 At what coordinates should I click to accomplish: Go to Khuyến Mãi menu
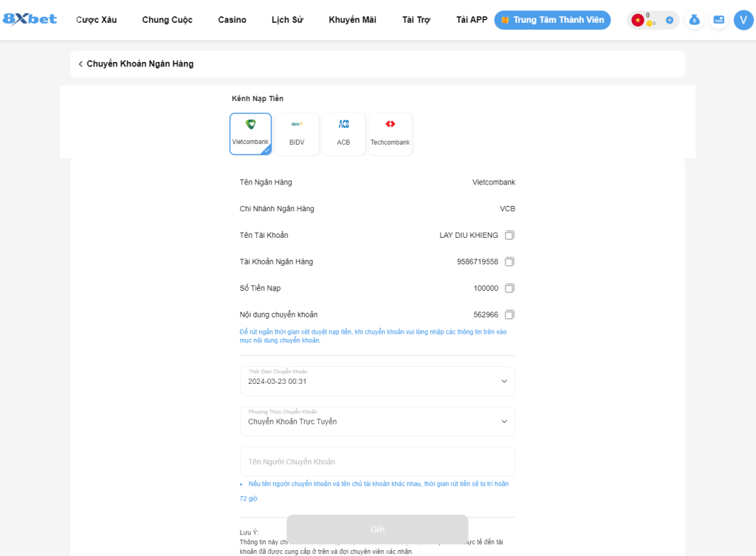pyautogui.click(x=352, y=20)
